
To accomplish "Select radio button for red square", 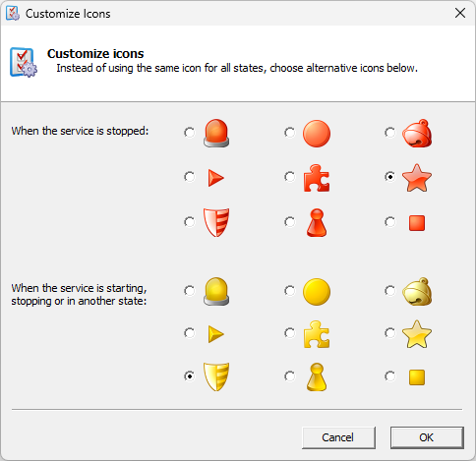I will (x=389, y=222).
